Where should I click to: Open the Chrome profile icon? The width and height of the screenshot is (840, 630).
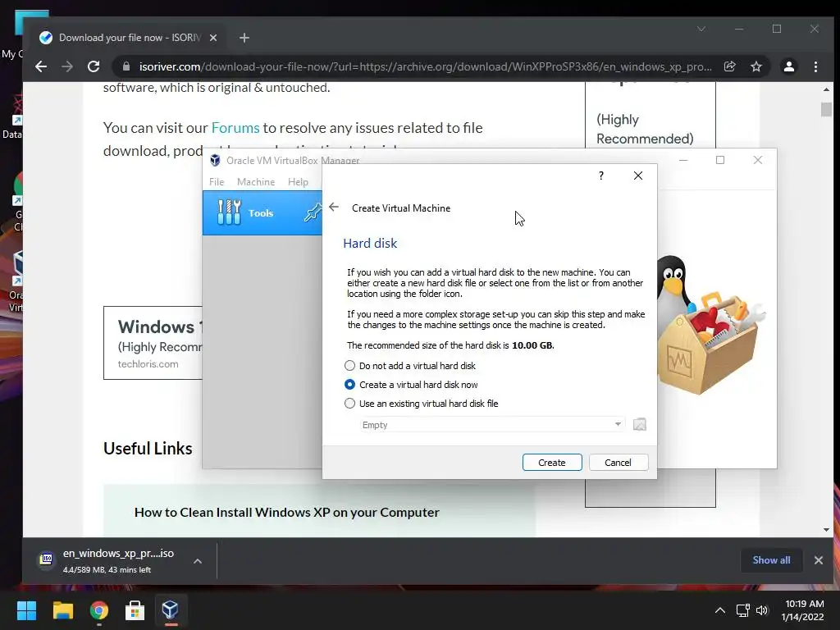(x=789, y=66)
